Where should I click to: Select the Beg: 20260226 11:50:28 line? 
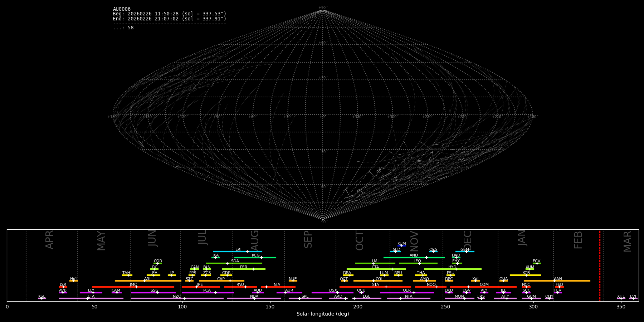click(170, 14)
